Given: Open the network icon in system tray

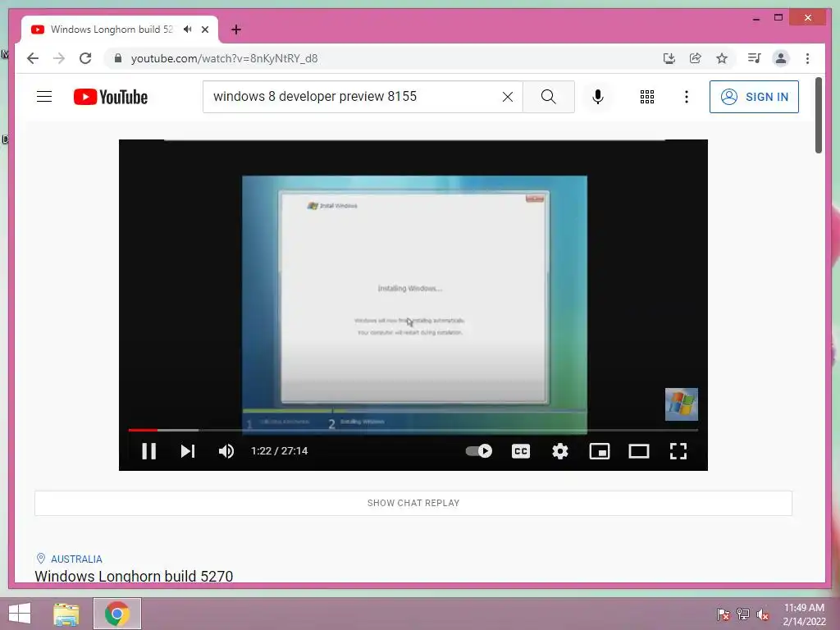Looking at the screenshot, I should 743,614.
